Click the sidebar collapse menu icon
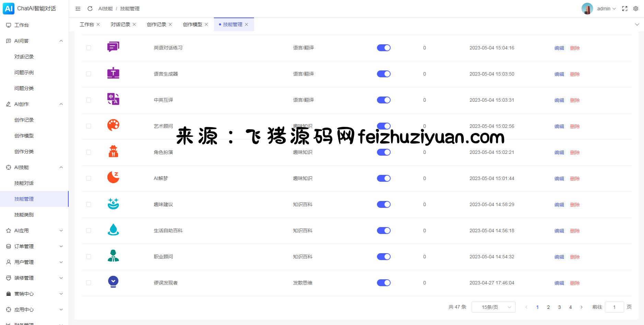This screenshot has width=644, height=325. click(x=78, y=9)
